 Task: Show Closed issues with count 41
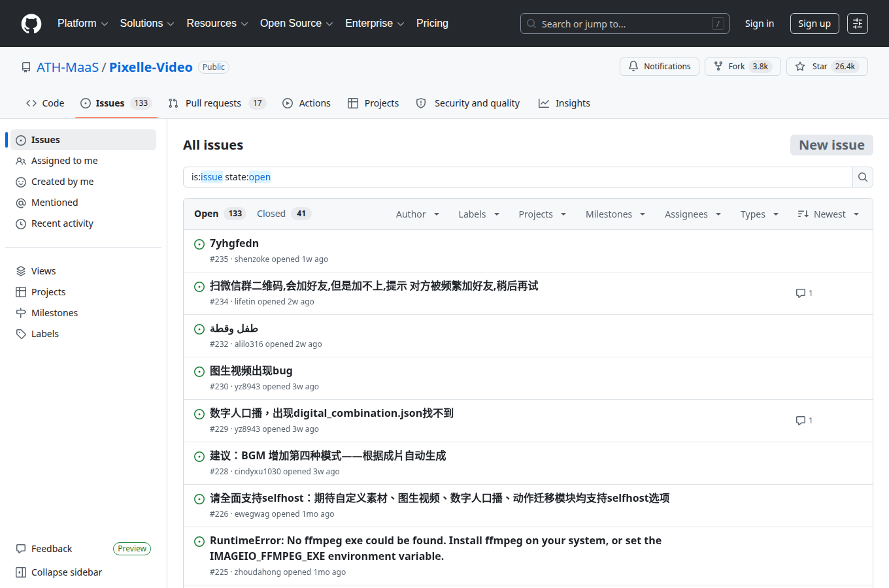pyautogui.click(x=284, y=214)
